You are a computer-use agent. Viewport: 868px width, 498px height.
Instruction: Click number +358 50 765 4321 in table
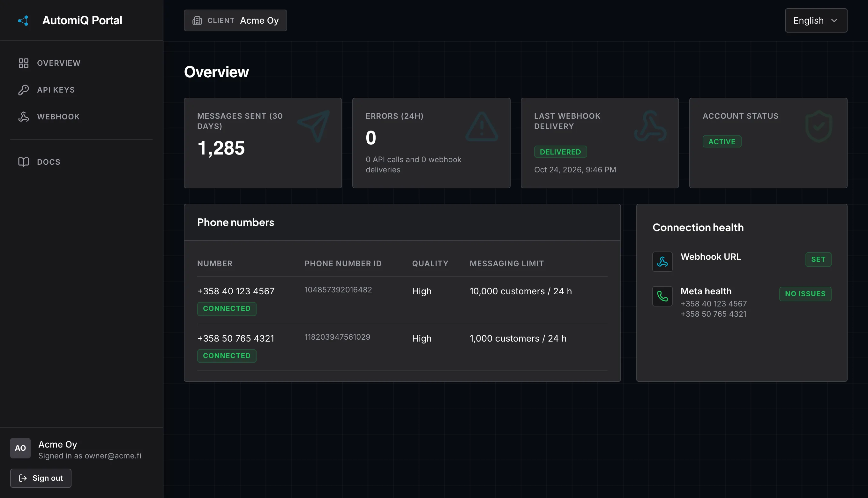pos(236,338)
